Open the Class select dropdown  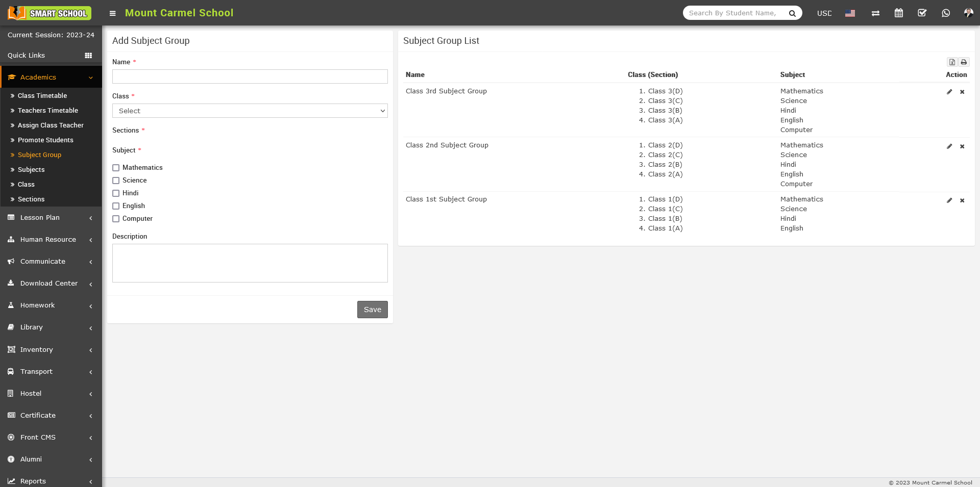pyautogui.click(x=250, y=111)
